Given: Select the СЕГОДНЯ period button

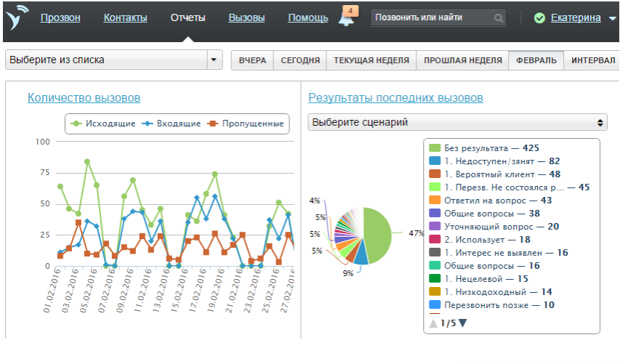Looking at the screenshot, I should pos(300,60).
